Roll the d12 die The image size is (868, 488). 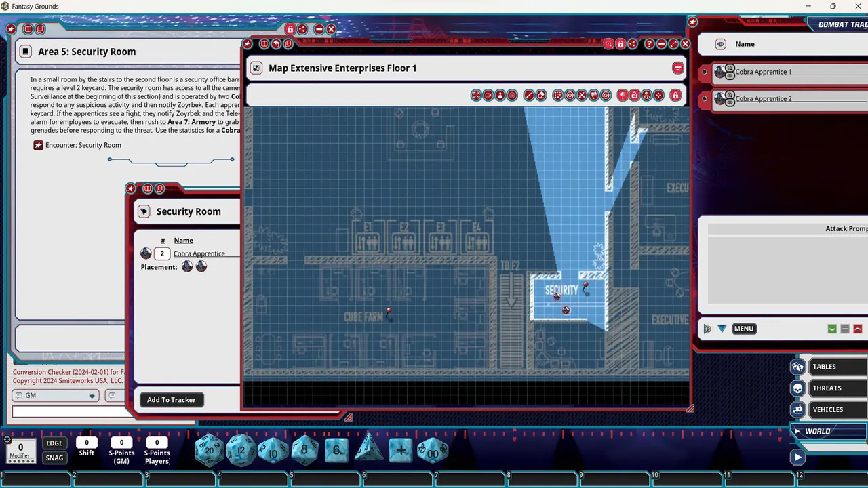click(241, 450)
